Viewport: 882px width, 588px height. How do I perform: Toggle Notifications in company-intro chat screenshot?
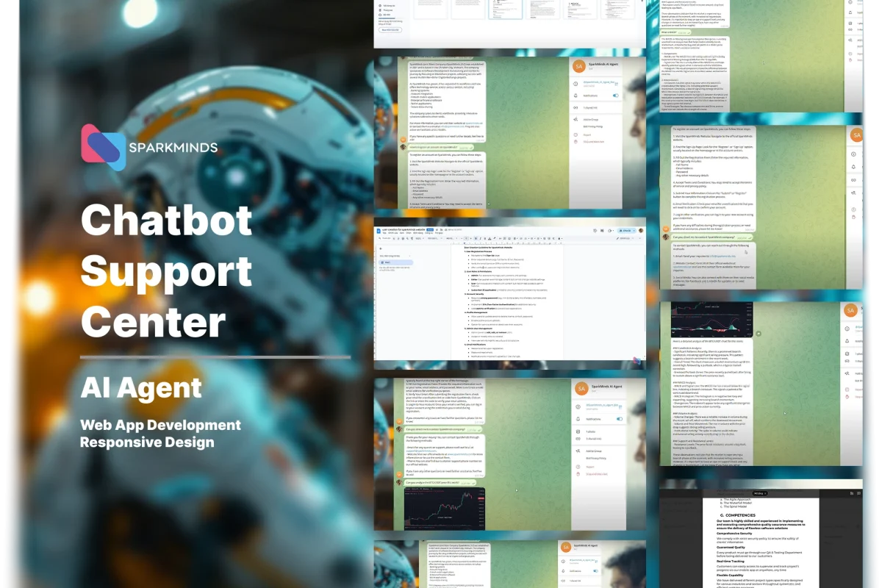(615, 96)
